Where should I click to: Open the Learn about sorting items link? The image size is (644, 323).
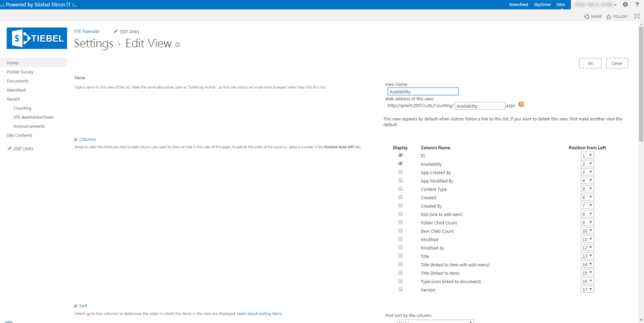[x=259, y=313]
